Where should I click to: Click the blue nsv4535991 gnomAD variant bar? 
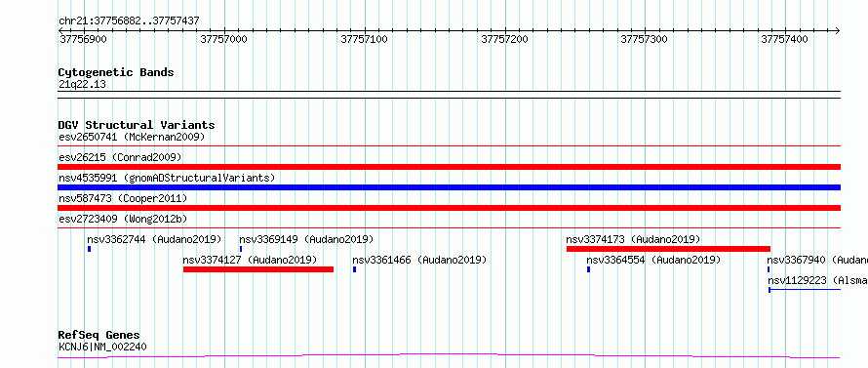coord(450,187)
